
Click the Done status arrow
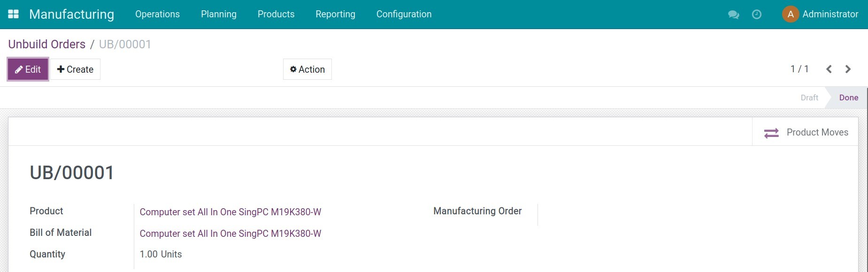849,97
